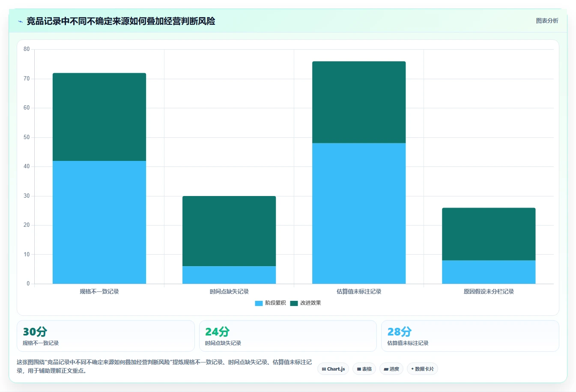Open the 30分 规格不一致记录 stat card
Viewport: 576px width, 392px height.
pyautogui.click(x=106, y=336)
